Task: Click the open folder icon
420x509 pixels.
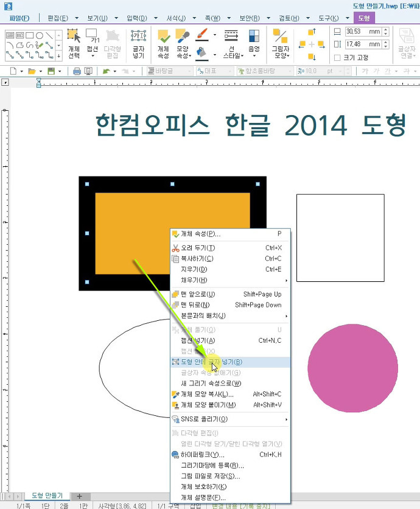Action: pos(32,71)
